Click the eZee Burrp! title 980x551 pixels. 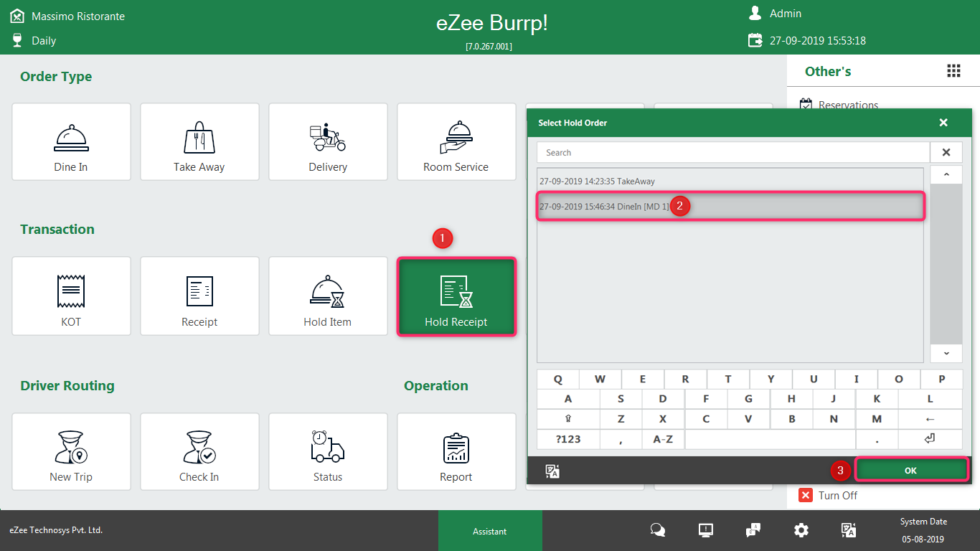tap(492, 23)
